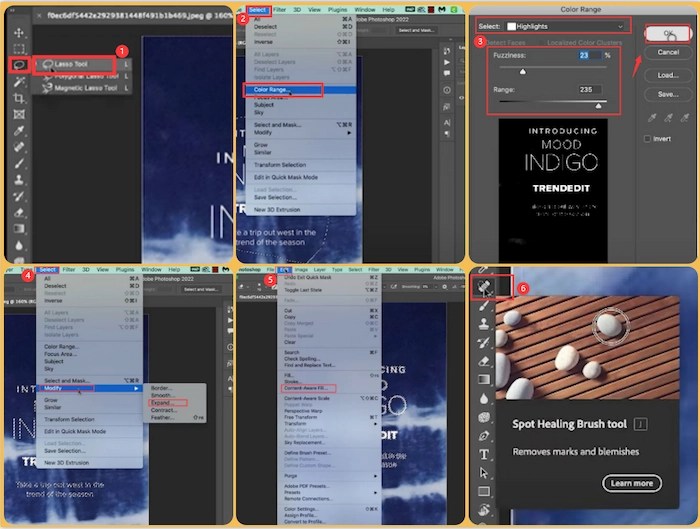Select the Eyedropper tool in step 1 toolbar
This screenshot has height=529, width=700.
point(19,130)
